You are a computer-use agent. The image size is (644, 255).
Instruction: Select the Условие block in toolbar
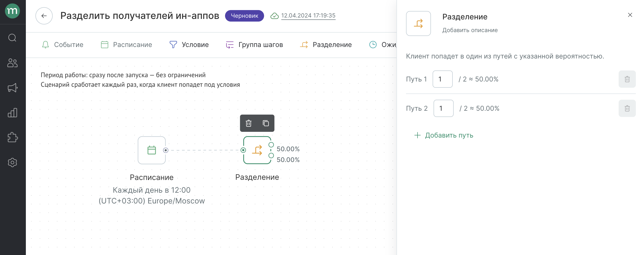(x=189, y=45)
